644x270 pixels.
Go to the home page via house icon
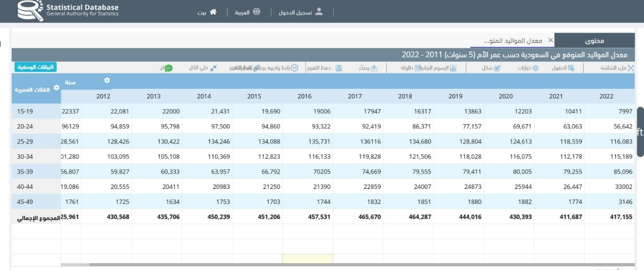[x=213, y=12]
